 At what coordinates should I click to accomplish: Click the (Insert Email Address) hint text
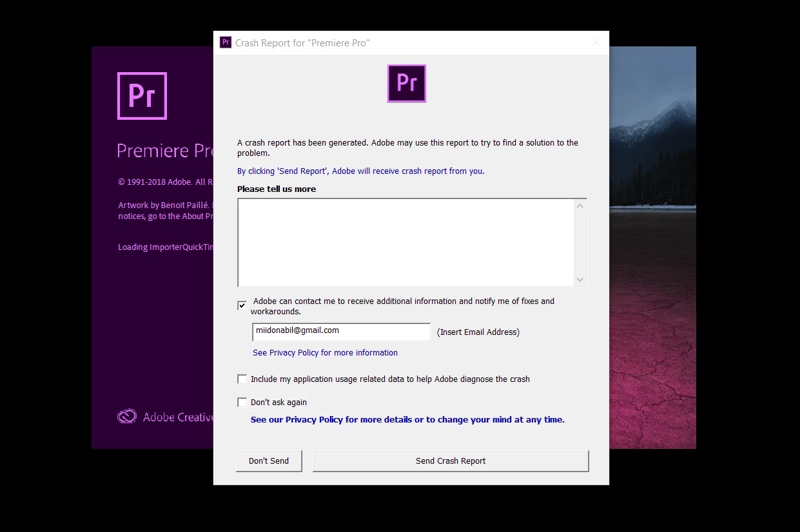pyautogui.click(x=478, y=332)
